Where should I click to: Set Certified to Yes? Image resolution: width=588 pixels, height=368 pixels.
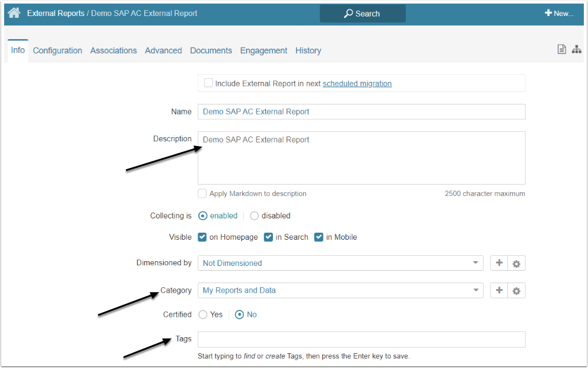click(202, 315)
